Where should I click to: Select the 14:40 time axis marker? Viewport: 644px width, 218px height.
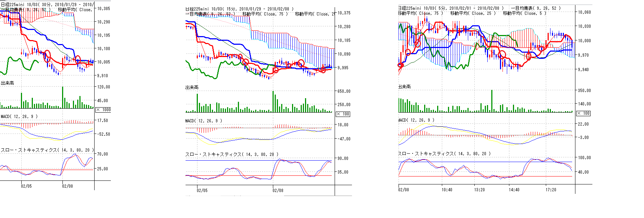pos(514,190)
